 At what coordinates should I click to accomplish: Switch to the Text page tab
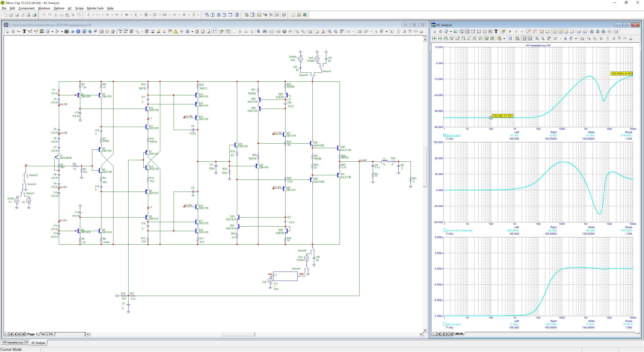point(43,334)
